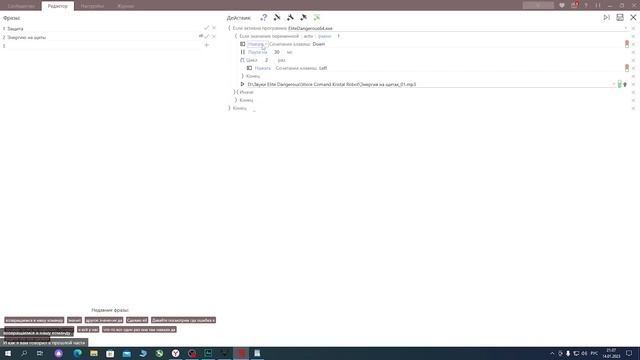Viewport: 640px width, 360px height.
Task: Click the recent phrase chip ending in 'да' in the first row
Action: pos(104,320)
